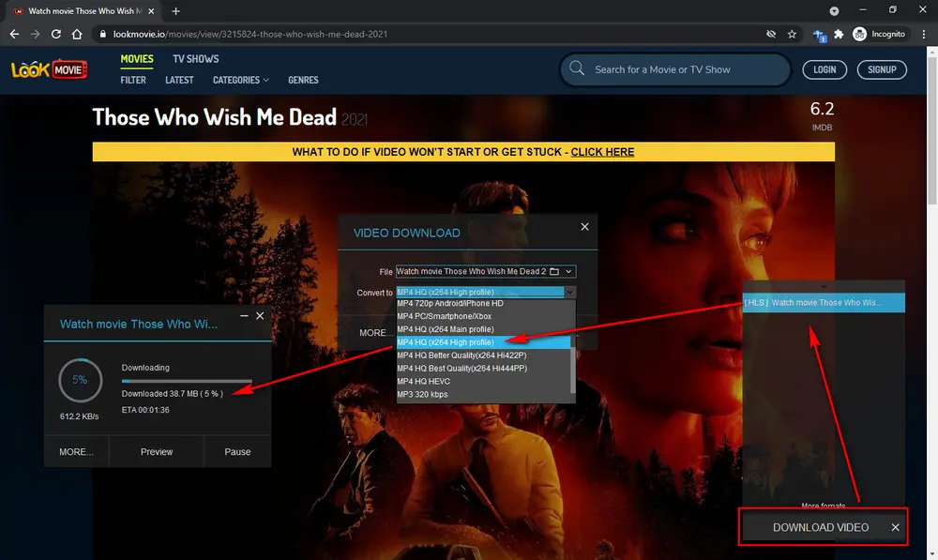
Task: Select the HLS Watch movie stream entry
Action: tap(824, 303)
